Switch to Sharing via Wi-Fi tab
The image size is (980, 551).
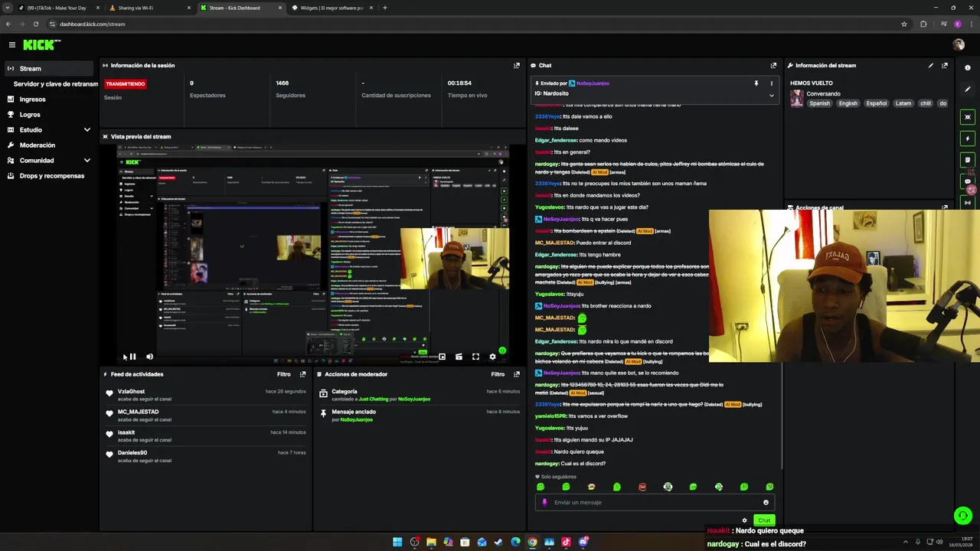point(149,8)
